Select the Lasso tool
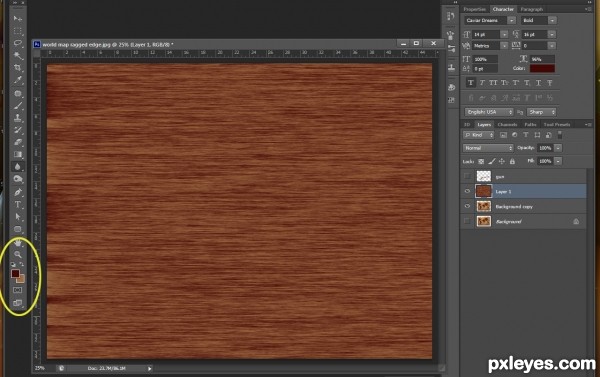This screenshot has width=600, height=377. (18, 43)
